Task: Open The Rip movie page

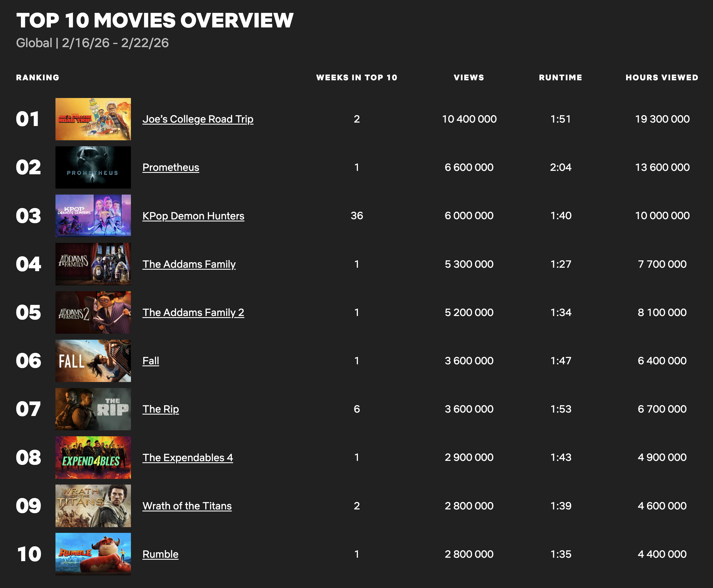Action: tap(161, 409)
